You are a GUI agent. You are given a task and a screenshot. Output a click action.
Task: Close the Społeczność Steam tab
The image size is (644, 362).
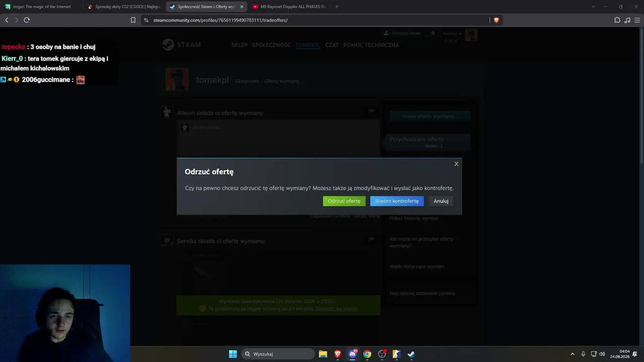242,7
